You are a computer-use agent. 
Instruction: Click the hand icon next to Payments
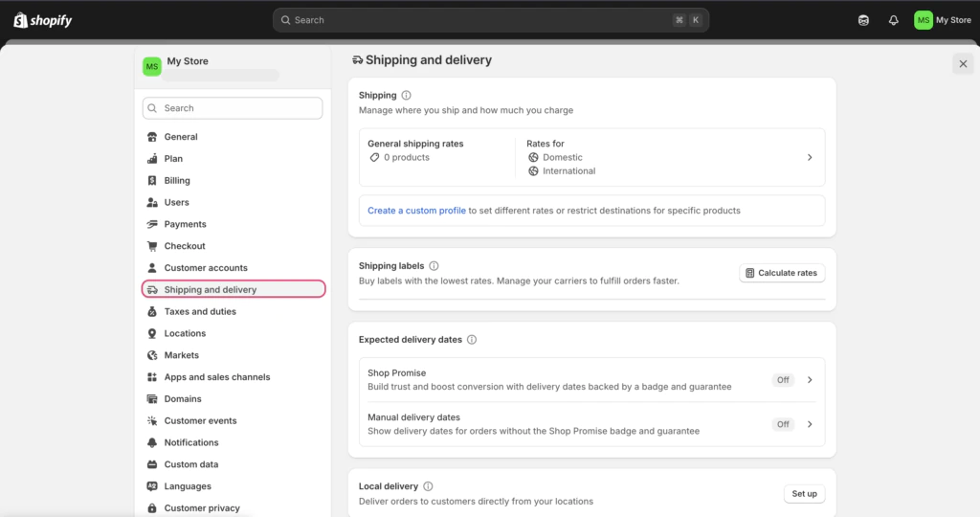point(152,224)
